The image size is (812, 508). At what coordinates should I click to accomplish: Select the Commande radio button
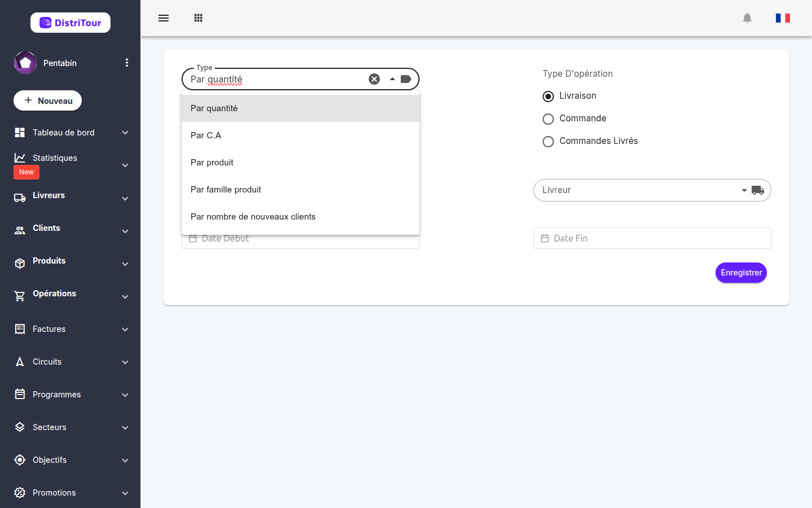[x=548, y=119]
